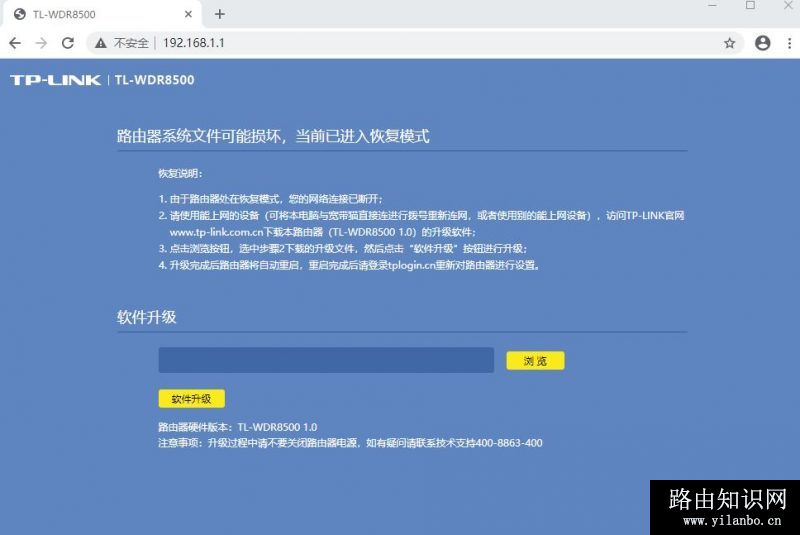The height and width of the screenshot is (535, 800).
Task: Click the 软件升级 section heading
Action: (146, 317)
